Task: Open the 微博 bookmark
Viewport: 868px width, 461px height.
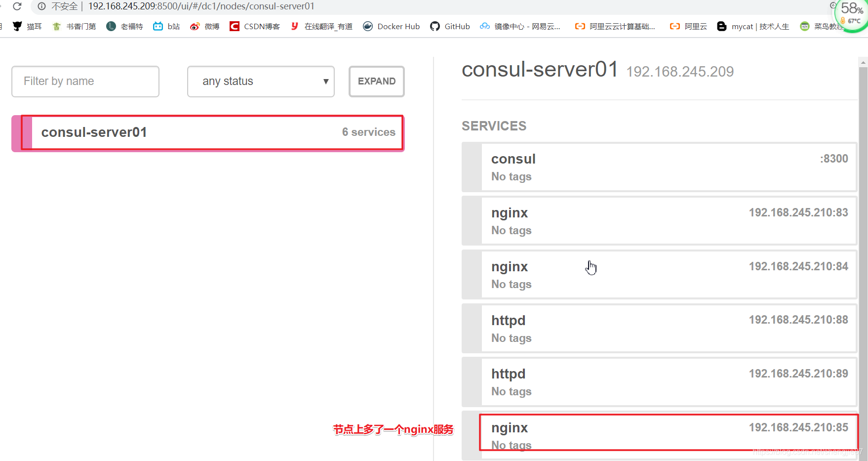Action: [204, 26]
